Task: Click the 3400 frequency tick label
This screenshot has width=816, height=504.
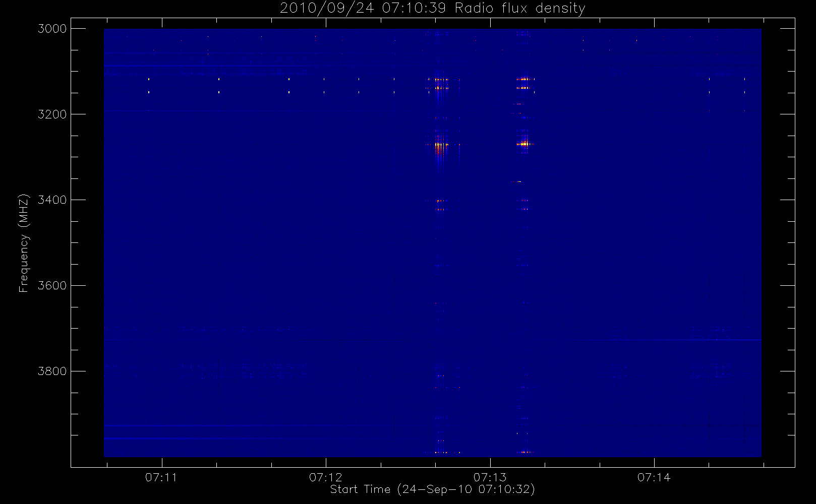Action: click(x=52, y=200)
